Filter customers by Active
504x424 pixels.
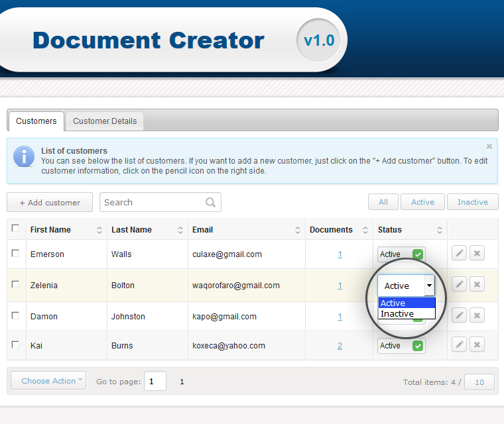point(422,202)
